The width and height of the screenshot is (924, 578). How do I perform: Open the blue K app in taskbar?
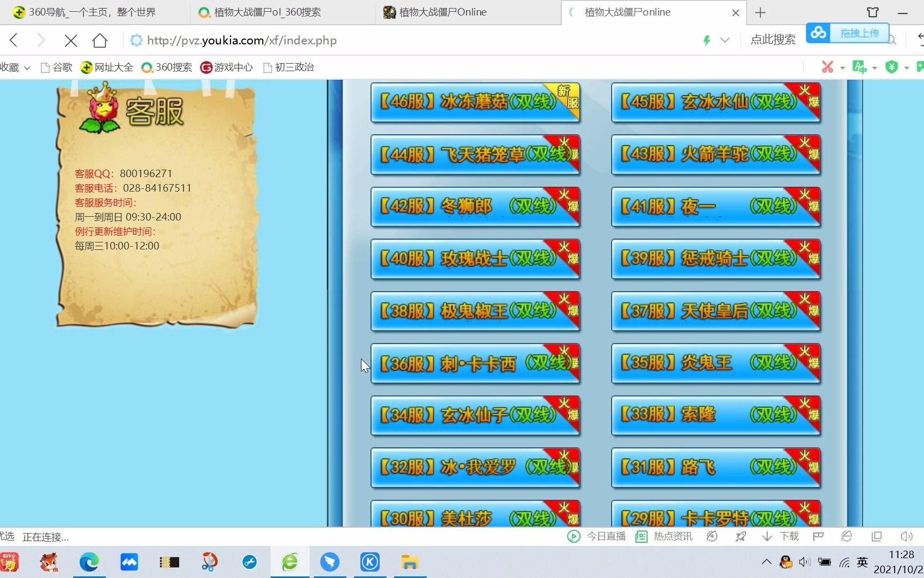pos(370,562)
